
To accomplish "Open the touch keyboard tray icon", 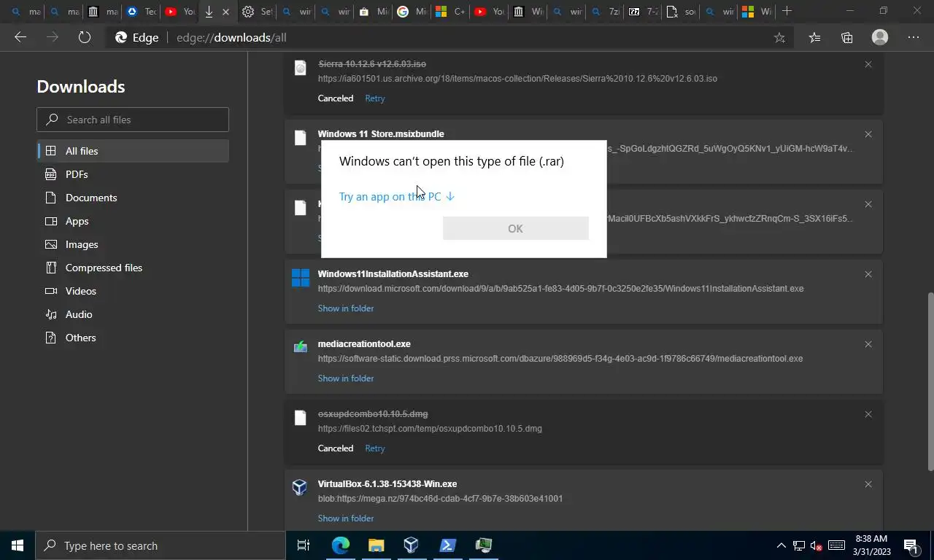I will (836, 545).
